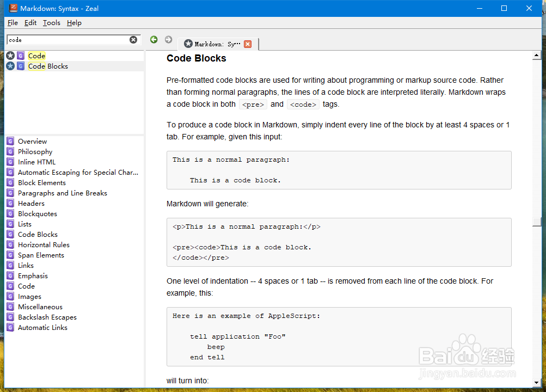The image size is (546, 392).
Task: Jump to the Overview section
Action: (x=32, y=142)
